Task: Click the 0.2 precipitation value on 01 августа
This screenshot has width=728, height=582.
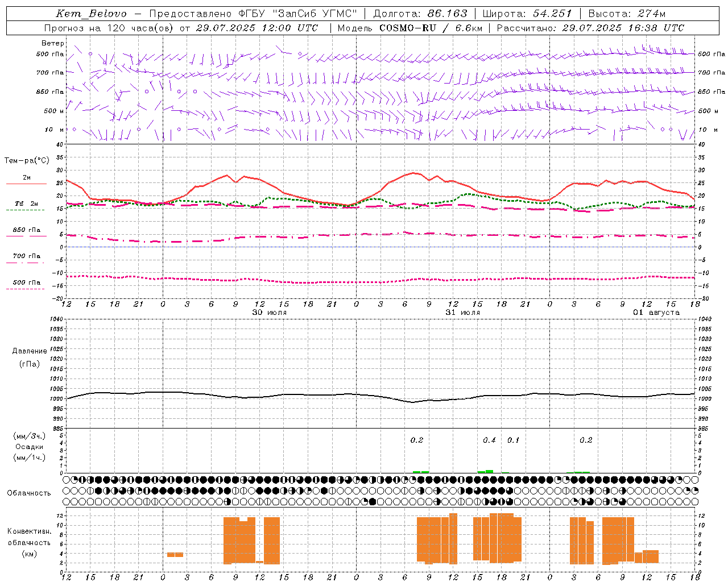Action: pyautogui.click(x=586, y=440)
